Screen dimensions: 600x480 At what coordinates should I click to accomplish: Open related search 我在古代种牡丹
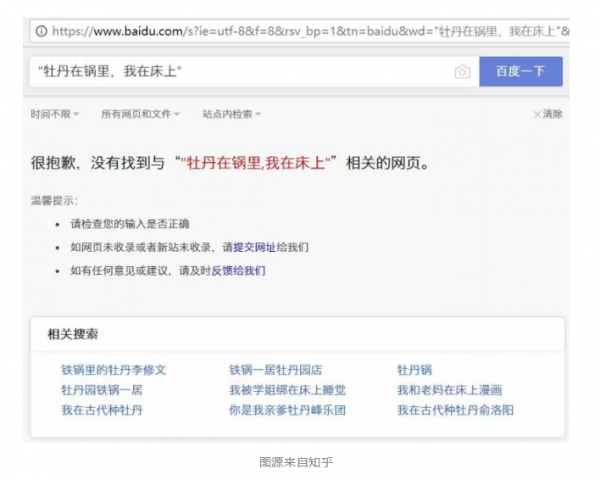point(102,410)
